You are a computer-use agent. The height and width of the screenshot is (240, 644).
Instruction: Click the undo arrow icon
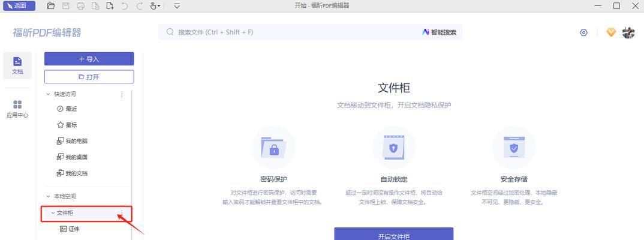coord(125,6)
